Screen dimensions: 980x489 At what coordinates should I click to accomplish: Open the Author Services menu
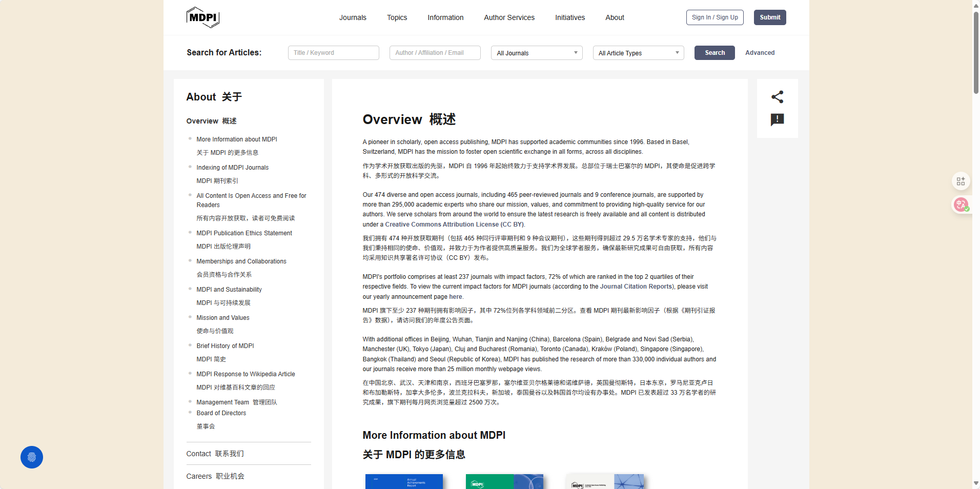point(509,17)
